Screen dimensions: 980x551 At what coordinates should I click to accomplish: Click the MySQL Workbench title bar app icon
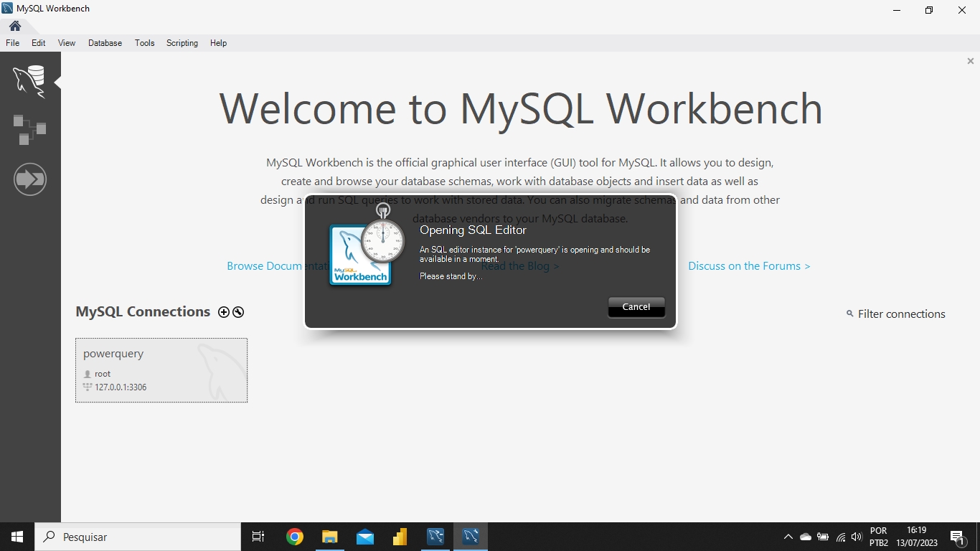point(7,9)
